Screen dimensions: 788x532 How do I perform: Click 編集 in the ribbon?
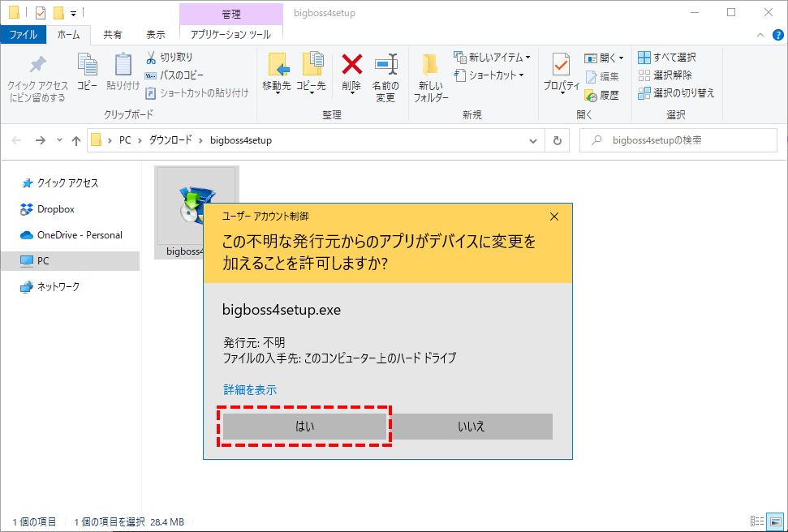point(602,76)
